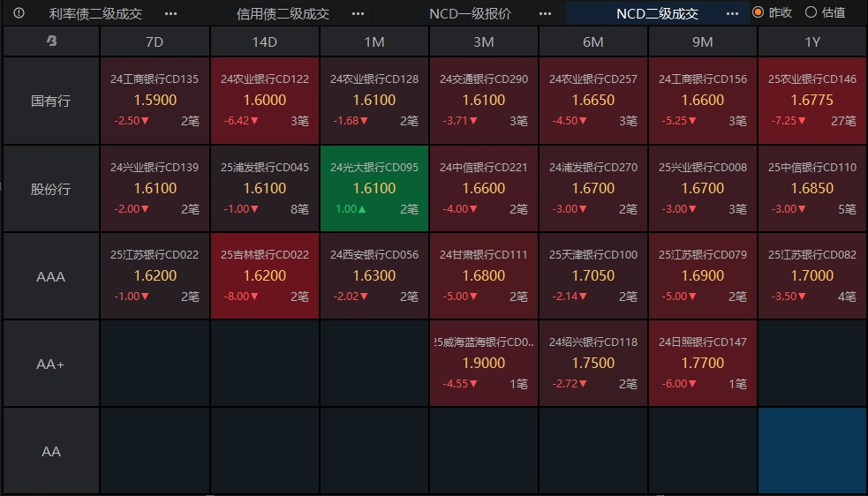This screenshot has height=496, width=868.
Task: Open the more menu for 利率债二级成交
Action: pos(171,13)
